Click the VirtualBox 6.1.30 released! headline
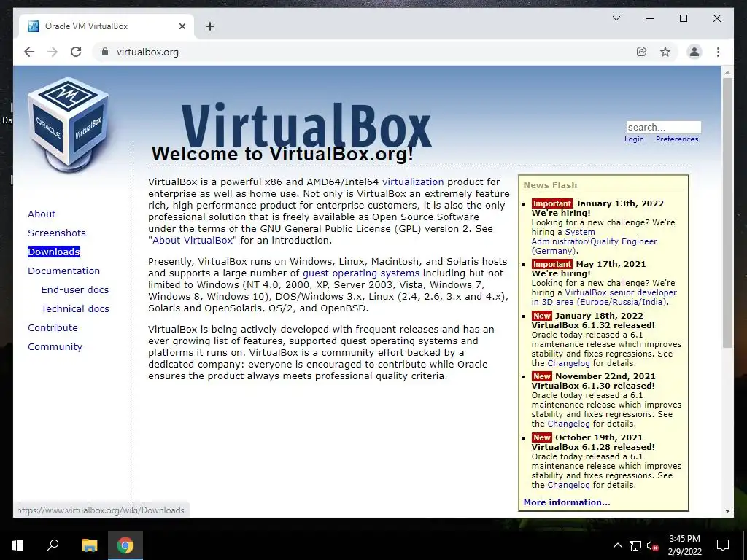This screenshot has height=560, width=747. pyautogui.click(x=593, y=386)
